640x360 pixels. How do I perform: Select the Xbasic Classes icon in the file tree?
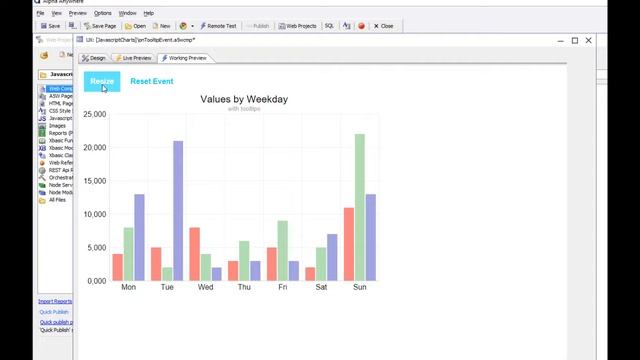pyautogui.click(x=42, y=155)
